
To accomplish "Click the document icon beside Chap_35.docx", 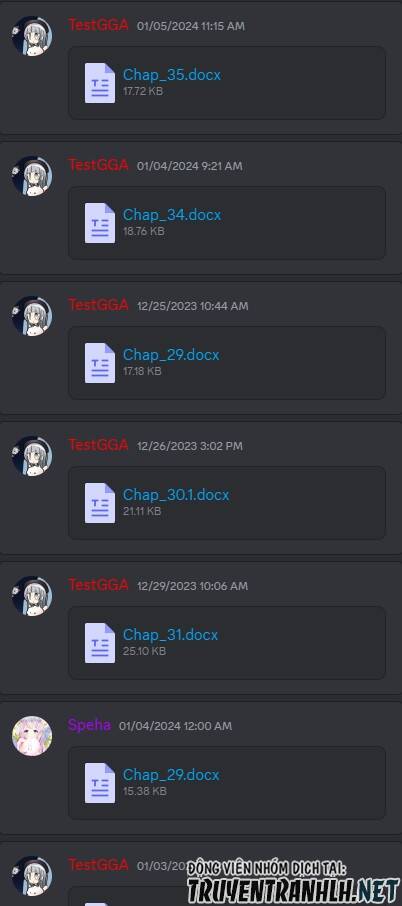I will (x=100, y=83).
